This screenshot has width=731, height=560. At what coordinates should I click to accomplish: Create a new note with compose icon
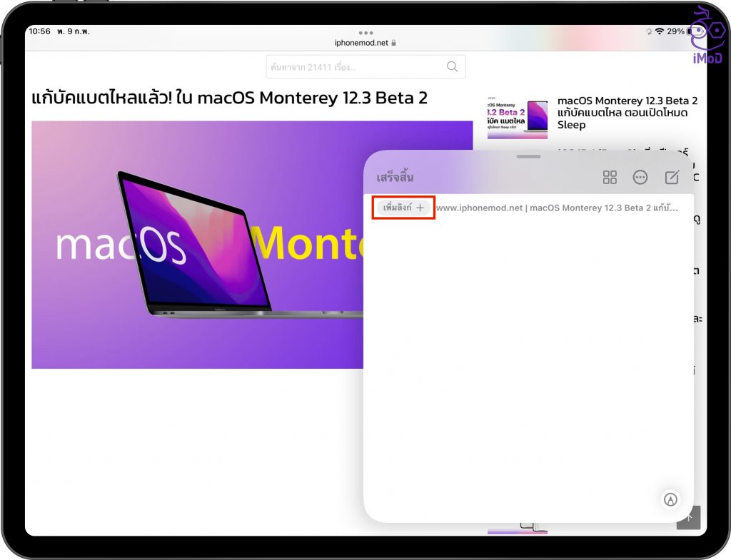coord(672,178)
